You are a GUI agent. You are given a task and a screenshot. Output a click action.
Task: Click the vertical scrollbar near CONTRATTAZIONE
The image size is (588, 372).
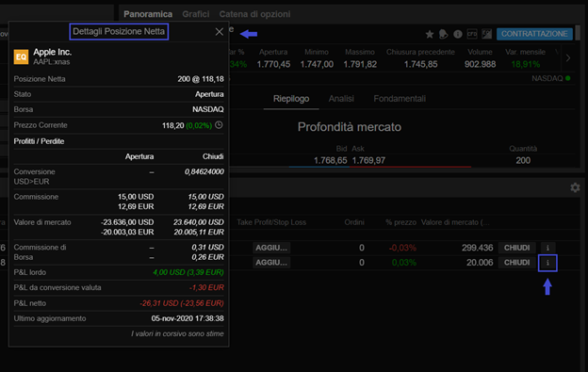tap(578, 33)
